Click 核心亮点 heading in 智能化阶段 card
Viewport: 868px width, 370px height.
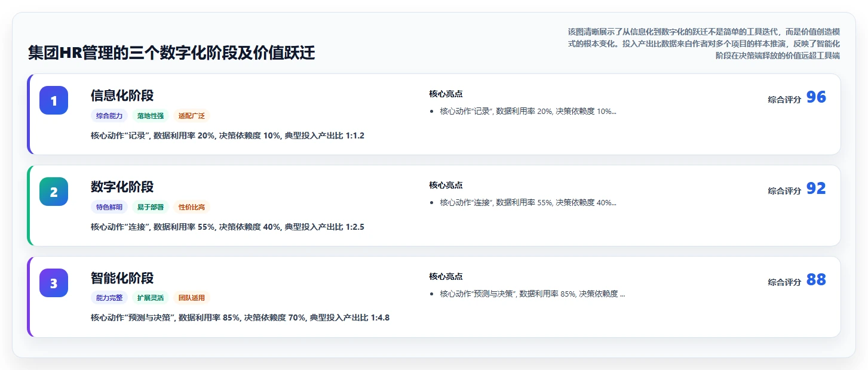[446, 276]
